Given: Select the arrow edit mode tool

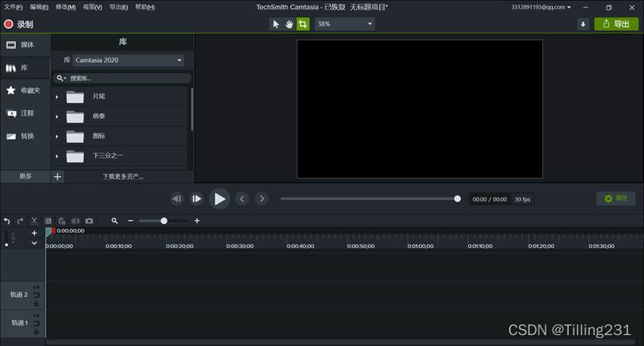Looking at the screenshot, I should [276, 24].
